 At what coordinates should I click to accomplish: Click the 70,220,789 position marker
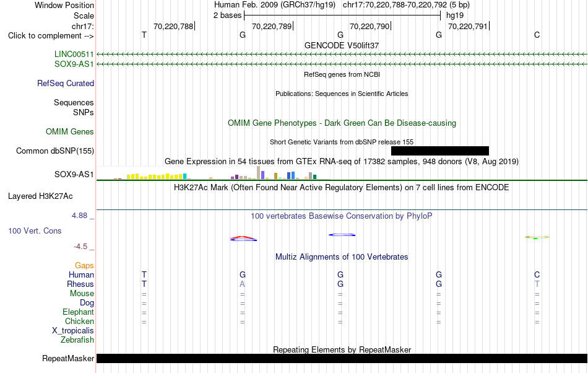tap(272, 26)
